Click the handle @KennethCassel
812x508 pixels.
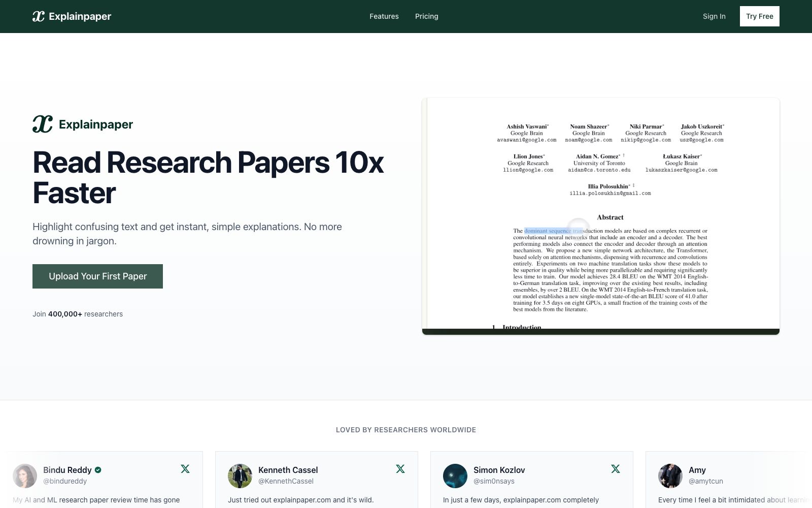[x=286, y=481]
